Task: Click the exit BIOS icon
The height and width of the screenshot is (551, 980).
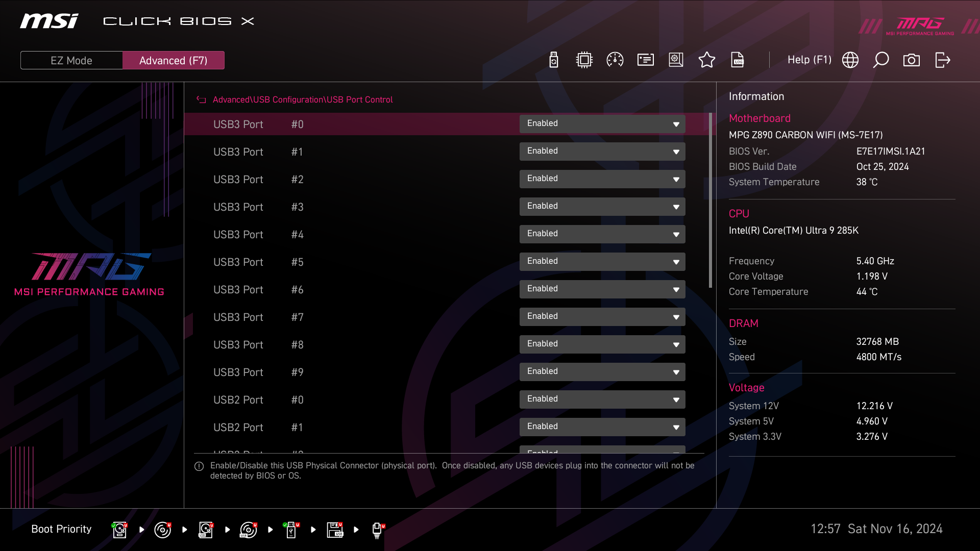Action: click(943, 60)
